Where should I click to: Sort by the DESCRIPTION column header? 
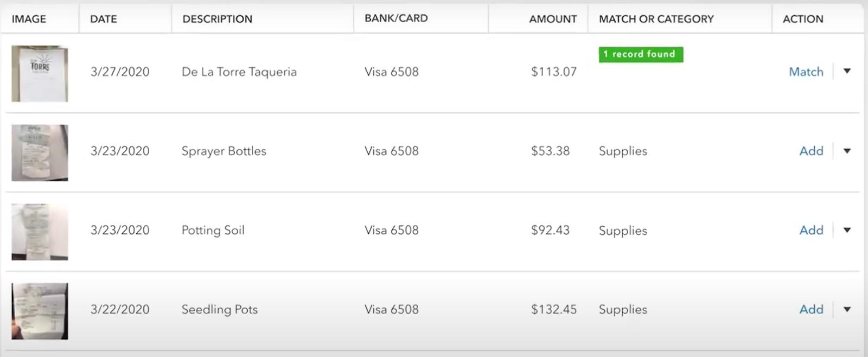tap(217, 19)
